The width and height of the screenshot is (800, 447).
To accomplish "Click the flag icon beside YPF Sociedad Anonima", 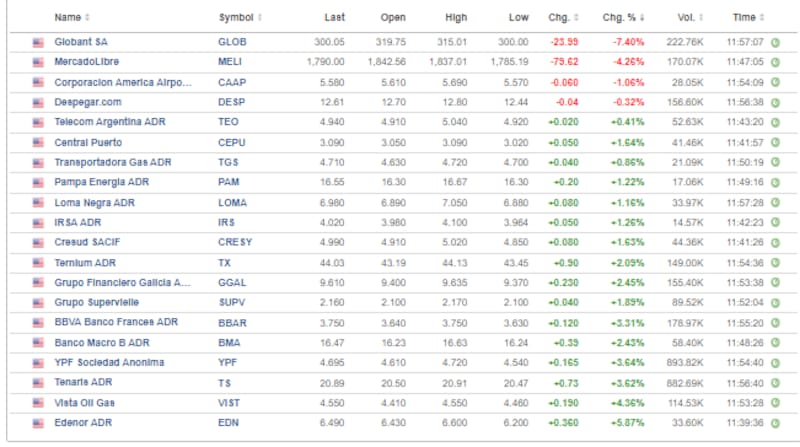I will 39,362.
